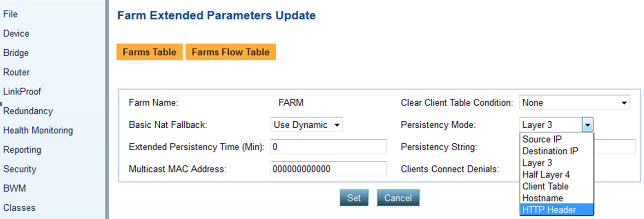Select BWM in the sidebar
The height and width of the screenshot is (219, 644).
point(14,189)
